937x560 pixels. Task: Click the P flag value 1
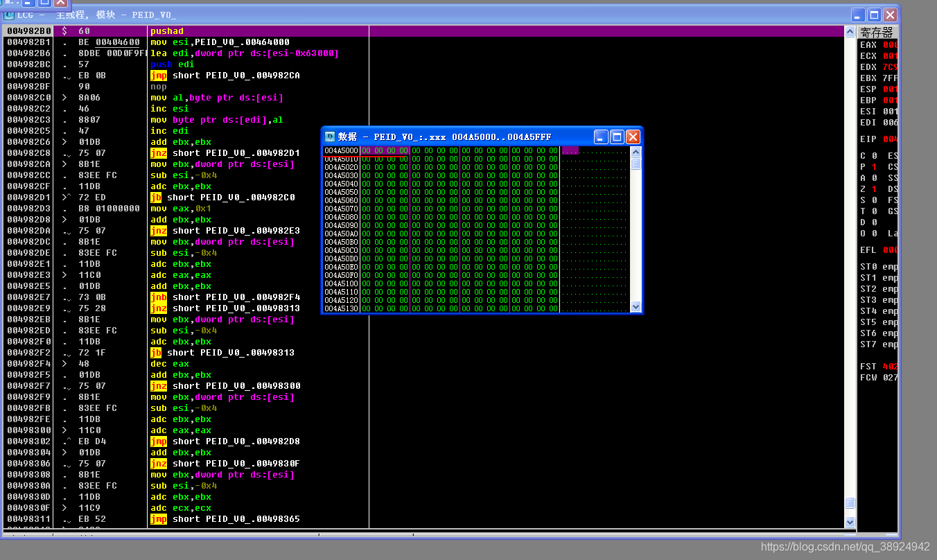[874, 167]
